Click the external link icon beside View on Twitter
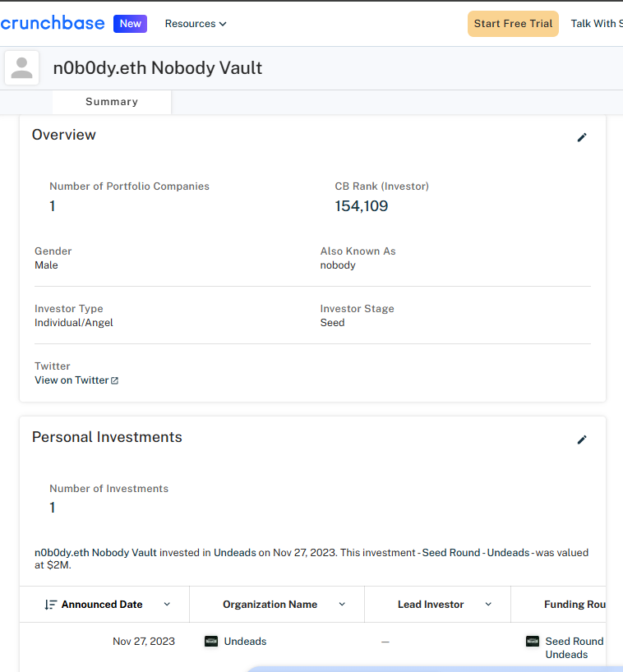The height and width of the screenshot is (672, 623). 115,380
